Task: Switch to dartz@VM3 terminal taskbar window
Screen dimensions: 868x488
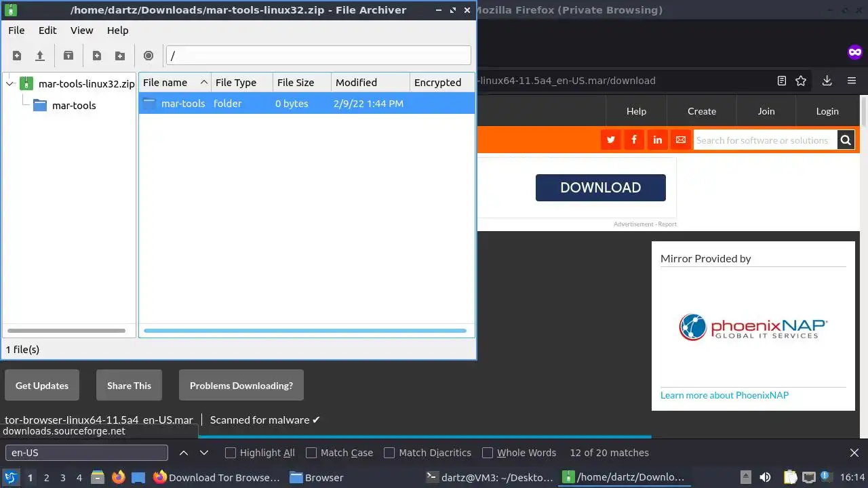Action: 490,477
